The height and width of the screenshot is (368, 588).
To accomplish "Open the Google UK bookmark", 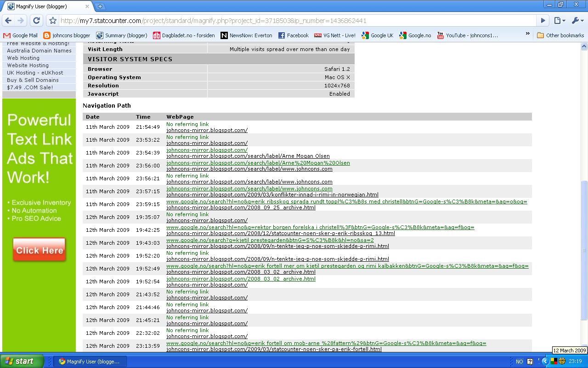I will 378,35.
